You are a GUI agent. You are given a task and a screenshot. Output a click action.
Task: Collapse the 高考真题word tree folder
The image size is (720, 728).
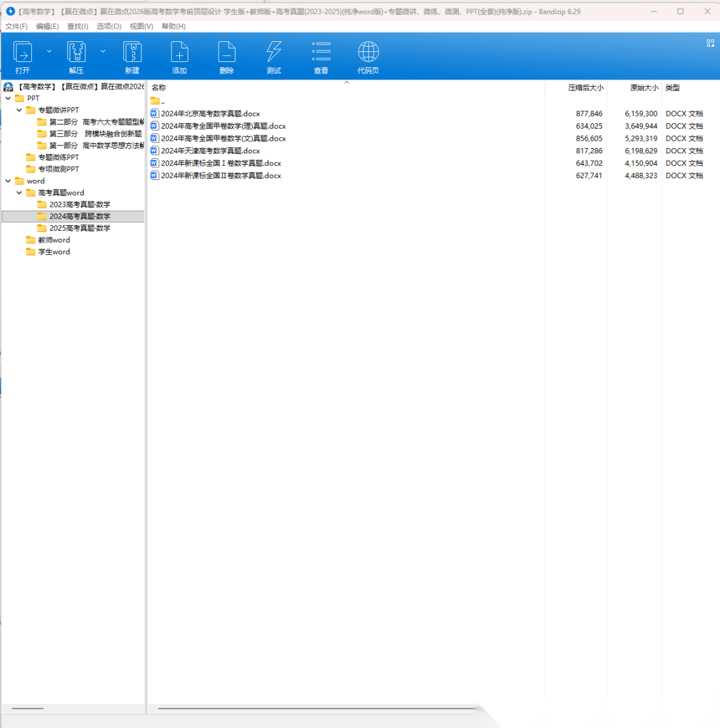pyautogui.click(x=19, y=193)
